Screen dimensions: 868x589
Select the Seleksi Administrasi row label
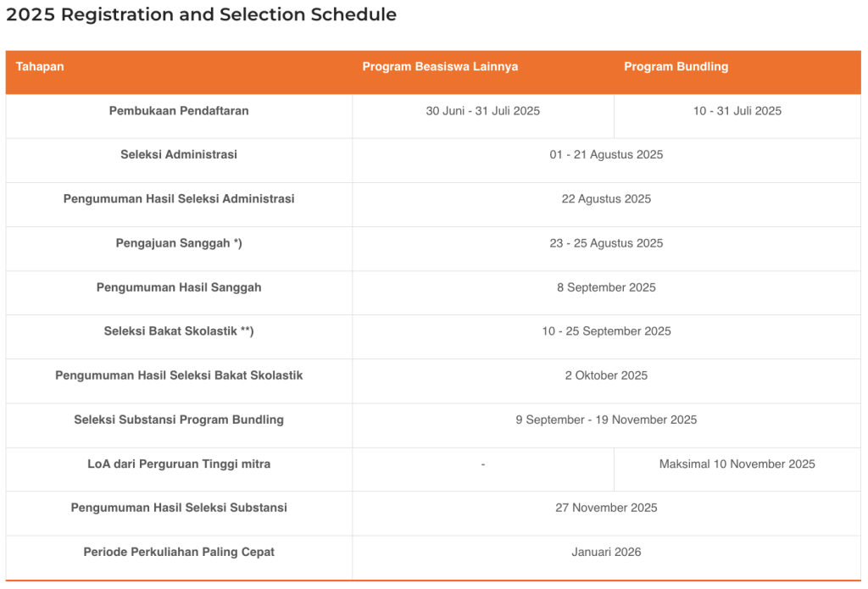pos(179,154)
